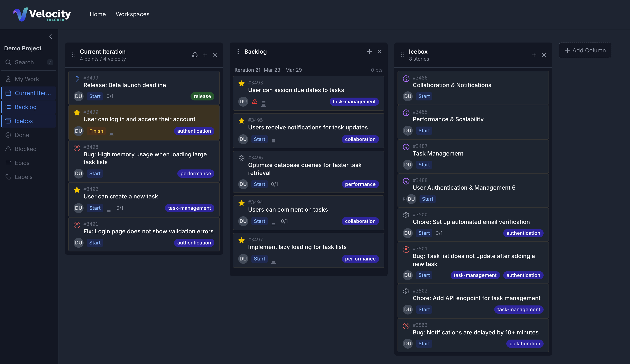Toggle the star on story #3494
This screenshot has width=630, height=364.
[241, 203]
